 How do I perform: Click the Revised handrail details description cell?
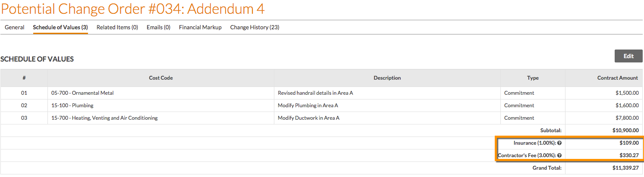pyautogui.click(x=387, y=93)
